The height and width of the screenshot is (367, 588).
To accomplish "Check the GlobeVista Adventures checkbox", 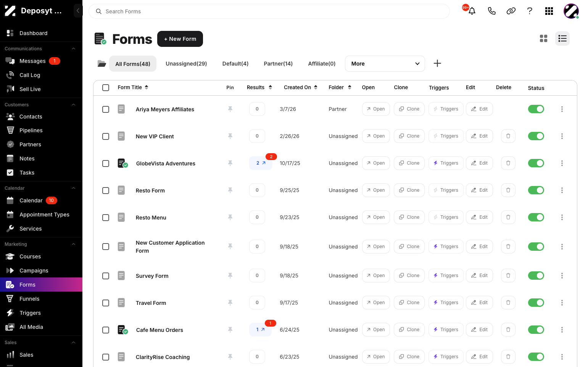I will [106, 163].
